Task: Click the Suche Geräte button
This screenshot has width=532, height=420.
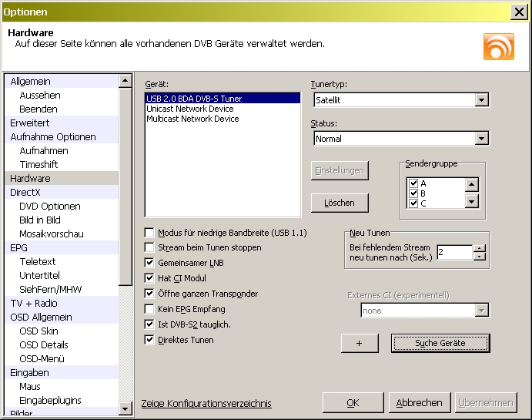Action: click(x=440, y=343)
